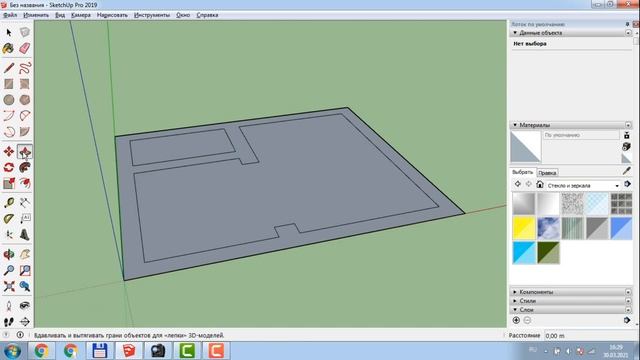Activate the Scale tool
Viewport: 640px width, 360px height.
(x=9, y=183)
